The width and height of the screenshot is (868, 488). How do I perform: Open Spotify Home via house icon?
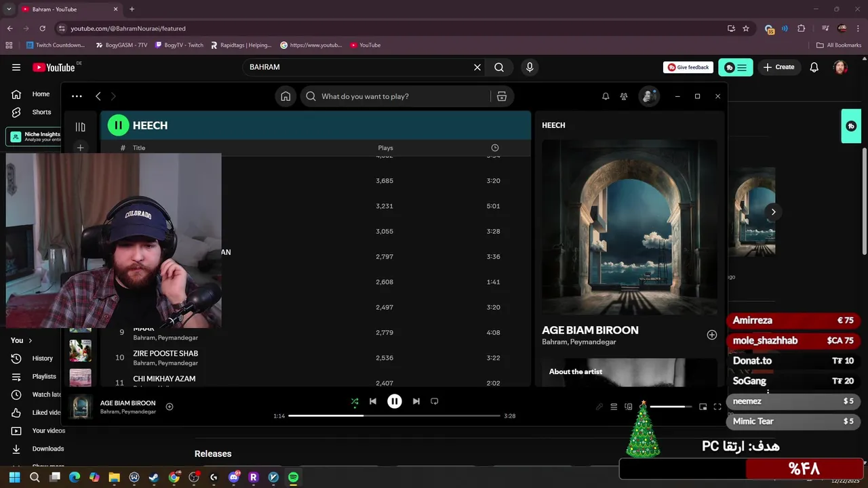point(285,96)
